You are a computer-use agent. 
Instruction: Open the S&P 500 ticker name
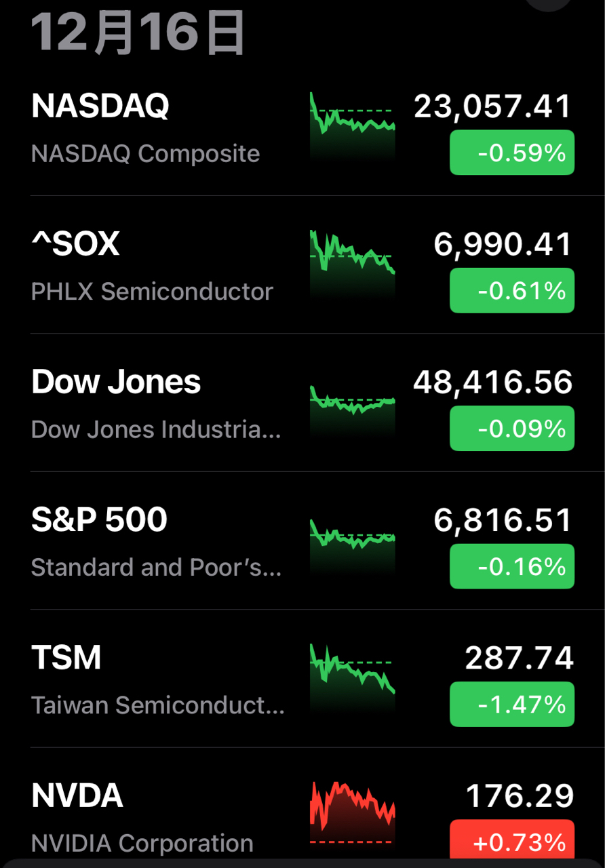point(99,520)
